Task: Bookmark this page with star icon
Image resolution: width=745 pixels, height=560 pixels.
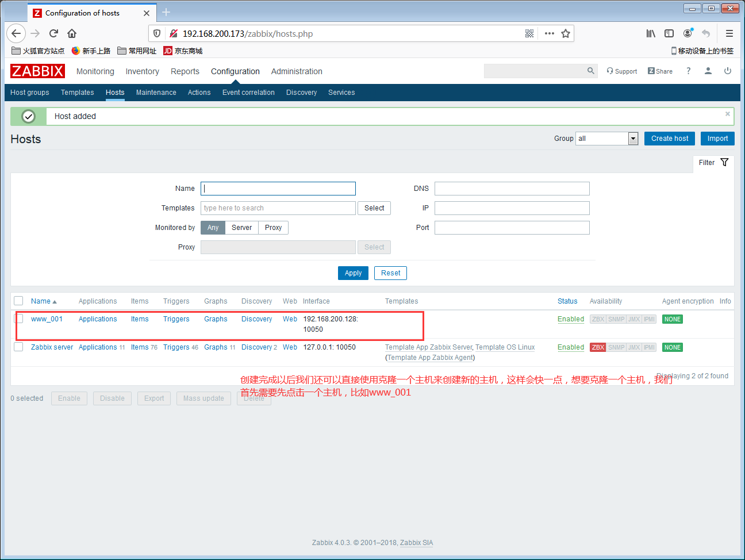Action: [x=566, y=33]
